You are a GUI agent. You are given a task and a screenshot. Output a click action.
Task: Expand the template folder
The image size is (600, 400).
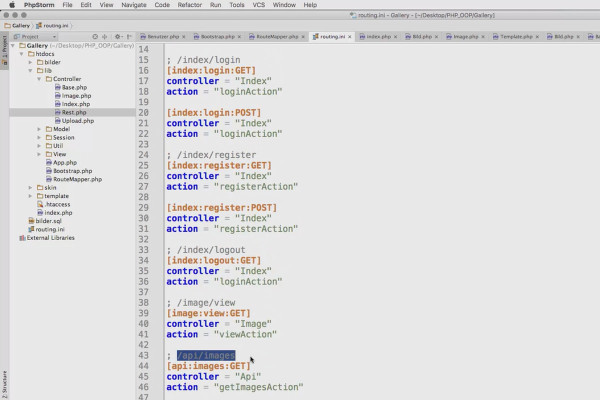click(31, 196)
